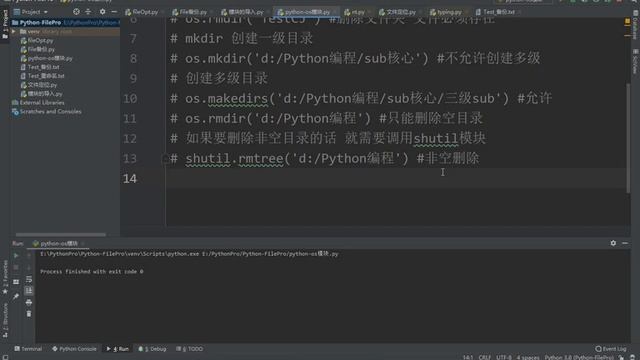Open FileOpt.py in the project tree
The width and height of the screenshot is (640, 360).
pos(38,40)
